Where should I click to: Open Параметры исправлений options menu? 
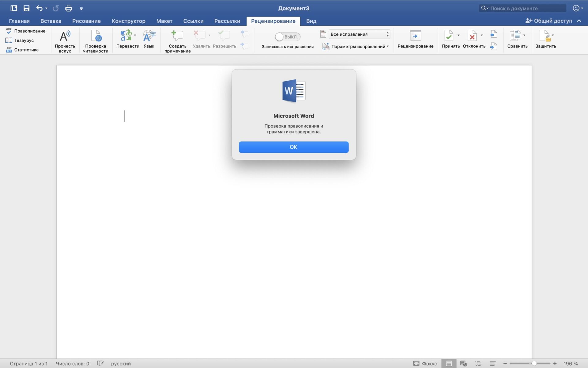355,46
